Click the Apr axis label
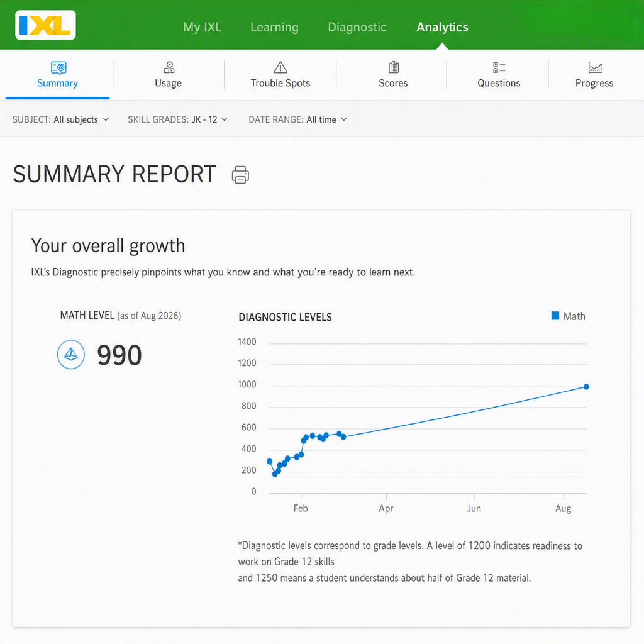 [x=386, y=508]
